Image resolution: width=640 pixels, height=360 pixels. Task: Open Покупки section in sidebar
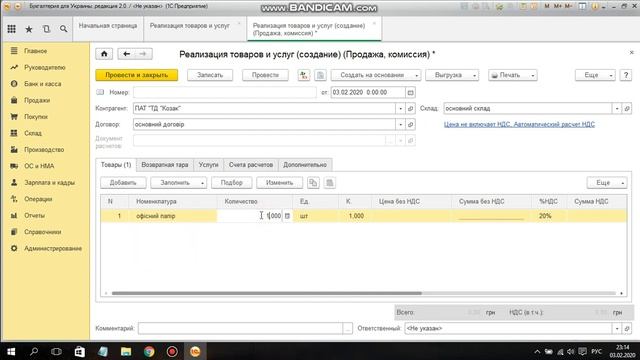36,117
